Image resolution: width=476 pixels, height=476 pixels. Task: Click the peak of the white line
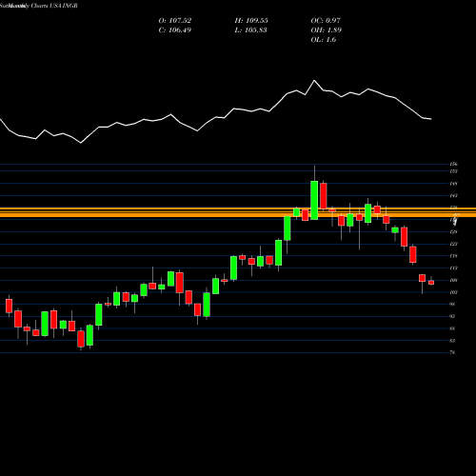click(x=314, y=80)
